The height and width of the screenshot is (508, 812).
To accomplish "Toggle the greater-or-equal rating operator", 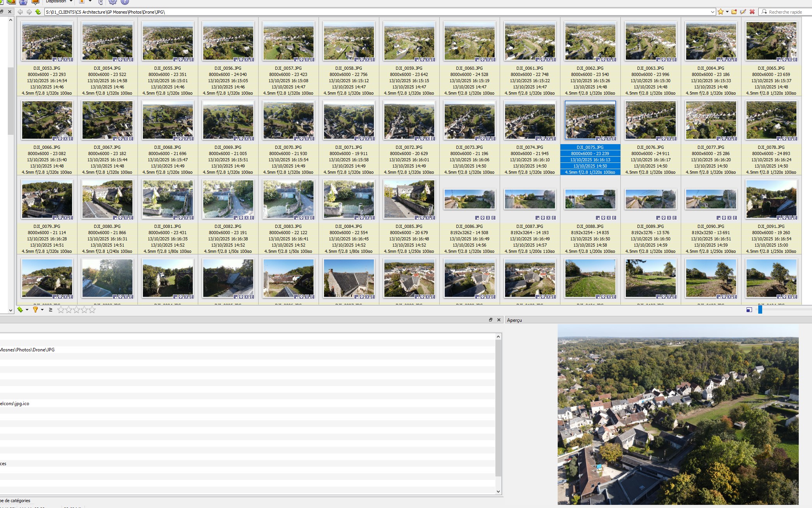I will [x=51, y=310].
